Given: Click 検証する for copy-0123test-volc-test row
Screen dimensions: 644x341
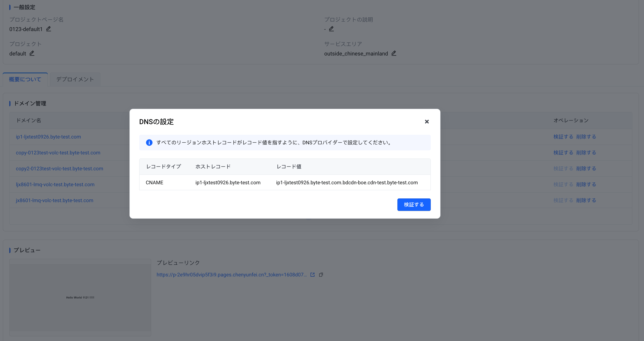Looking at the screenshot, I should point(563,153).
